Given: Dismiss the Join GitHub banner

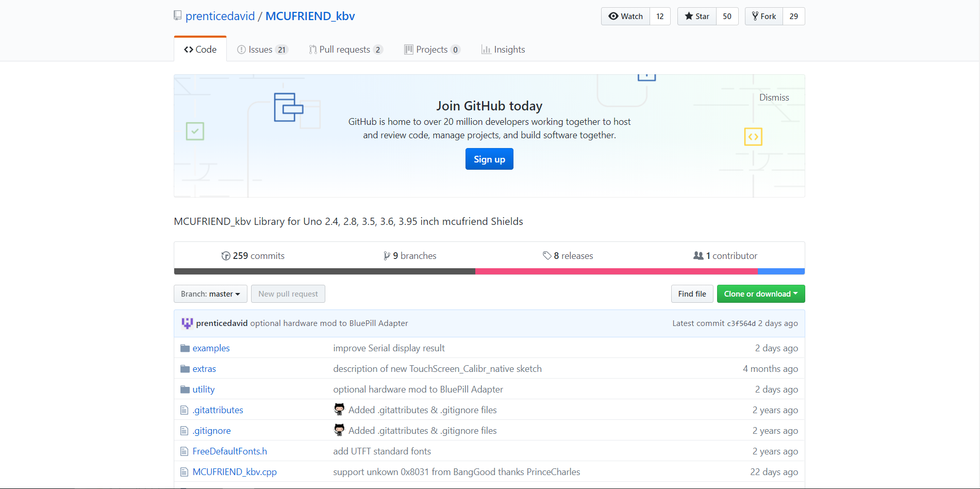Looking at the screenshot, I should [x=774, y=97].
